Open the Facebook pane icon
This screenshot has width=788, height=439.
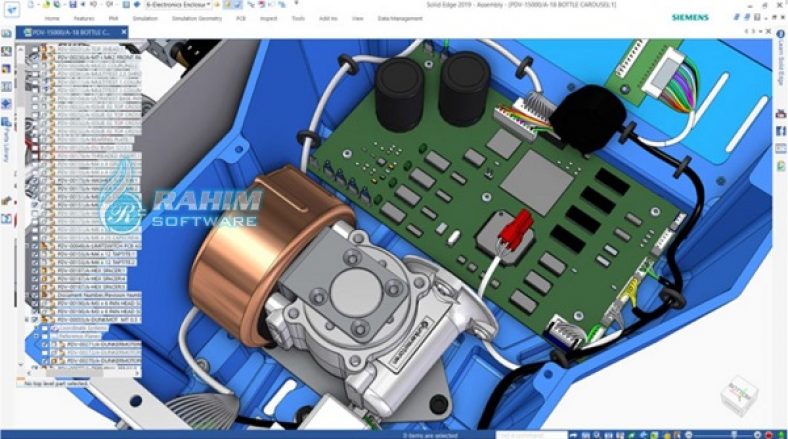click(x=780, y=132)
